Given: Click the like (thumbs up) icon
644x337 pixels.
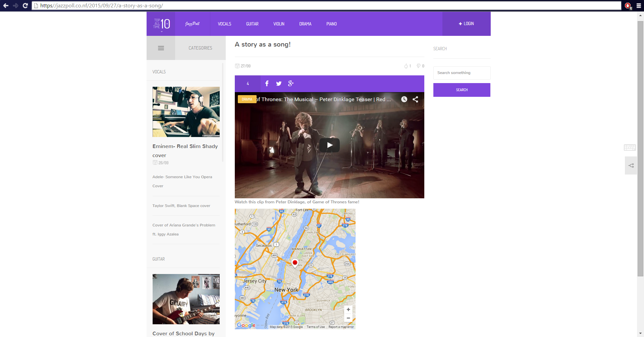Looking at the screenshot, I should tap(406, 66).
